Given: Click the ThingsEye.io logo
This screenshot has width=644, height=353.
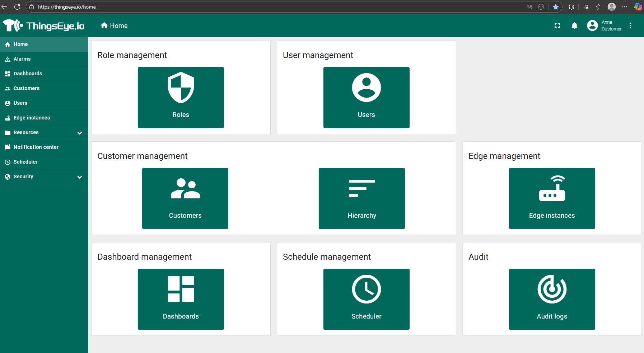Looking at the screenshot, I should coord(44,26).
